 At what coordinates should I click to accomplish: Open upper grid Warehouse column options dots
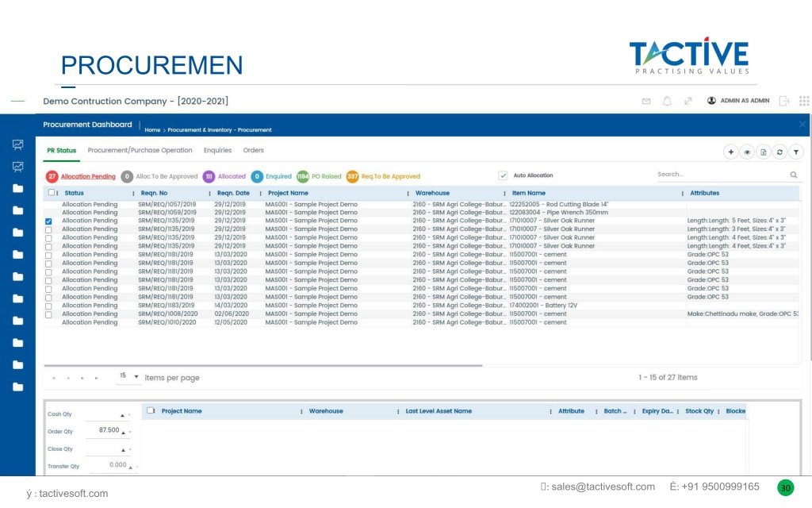click(504, 194)
